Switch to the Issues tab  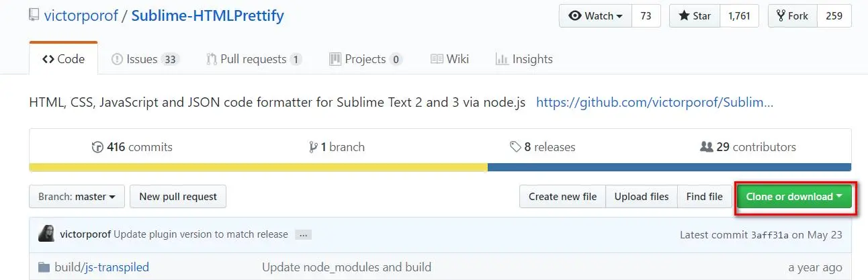[x=145, y=59]
